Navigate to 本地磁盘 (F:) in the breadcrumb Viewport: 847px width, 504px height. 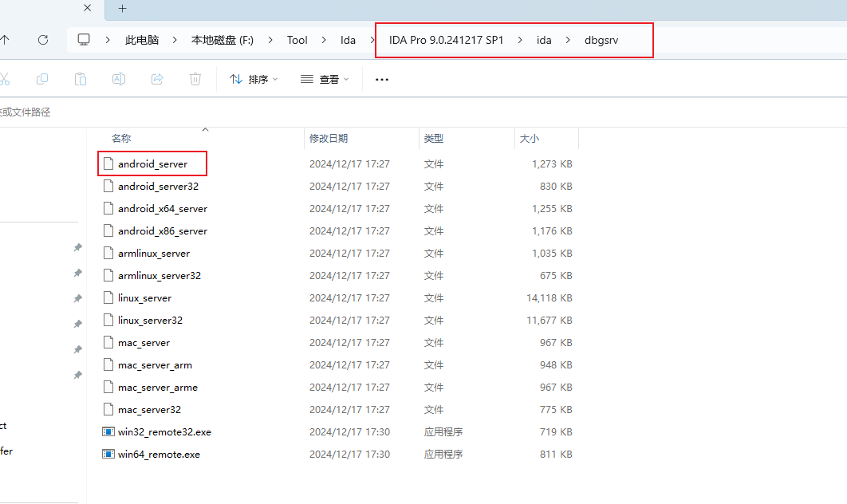[x=222, y=40]
